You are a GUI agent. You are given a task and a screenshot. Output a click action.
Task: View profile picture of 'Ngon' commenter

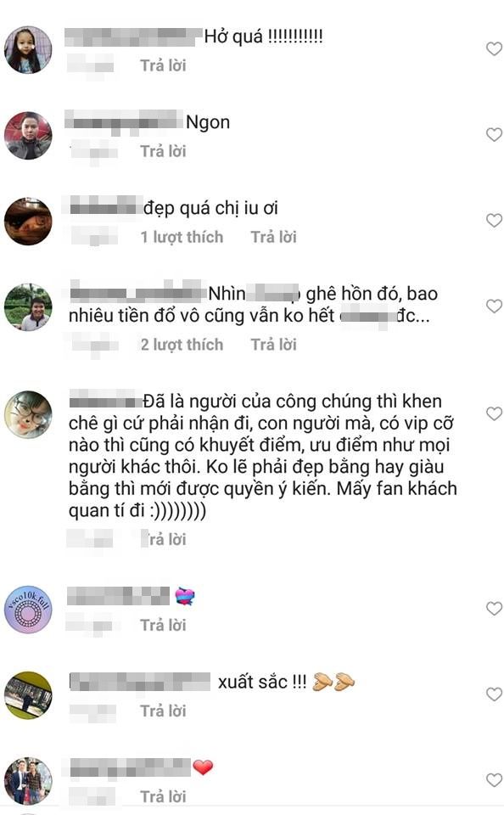(x=28, y=135)
